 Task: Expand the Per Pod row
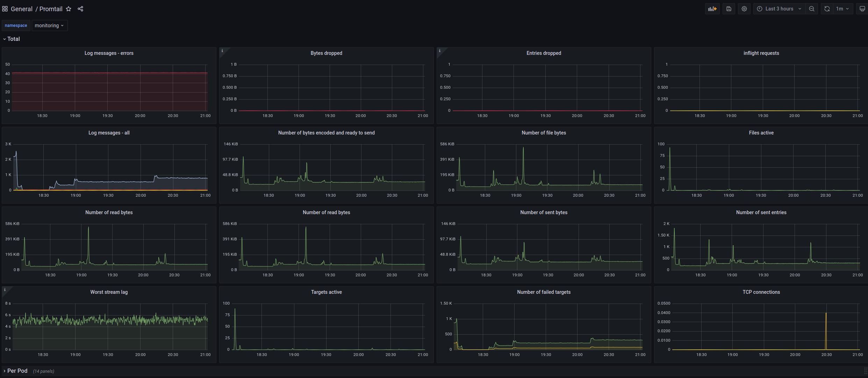click(x=17, y=371)
